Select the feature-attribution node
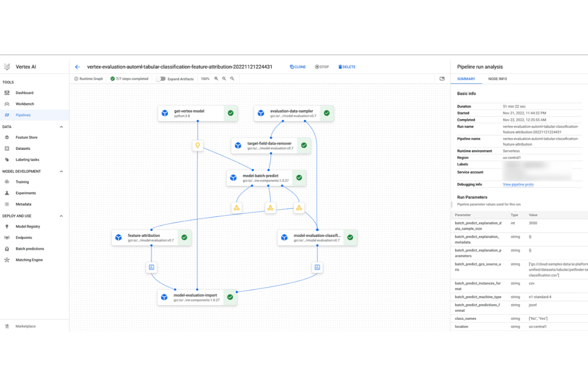 point(151,238)
